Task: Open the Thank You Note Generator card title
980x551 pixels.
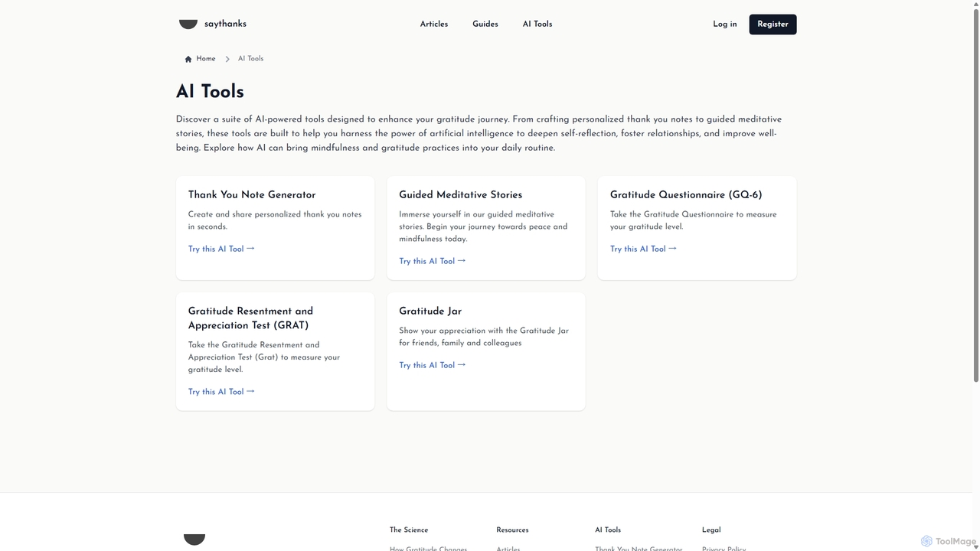Action: [252, 195]
